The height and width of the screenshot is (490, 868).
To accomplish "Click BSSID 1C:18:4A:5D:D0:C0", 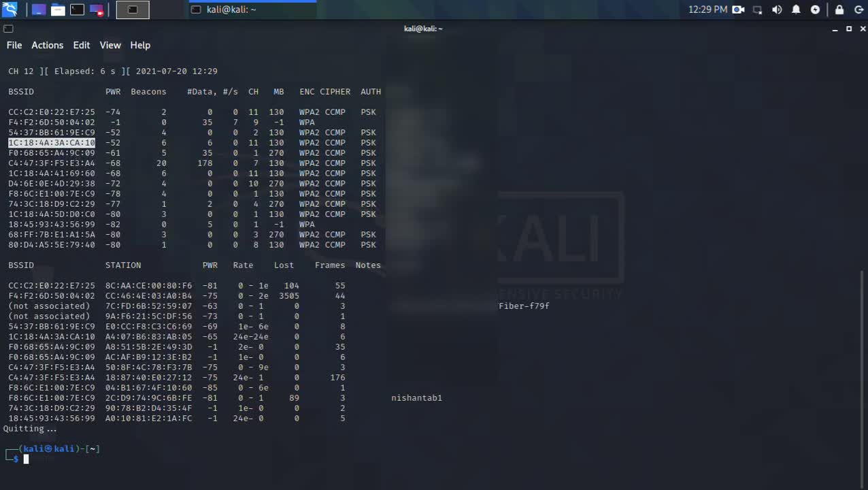I will point(52,214).
